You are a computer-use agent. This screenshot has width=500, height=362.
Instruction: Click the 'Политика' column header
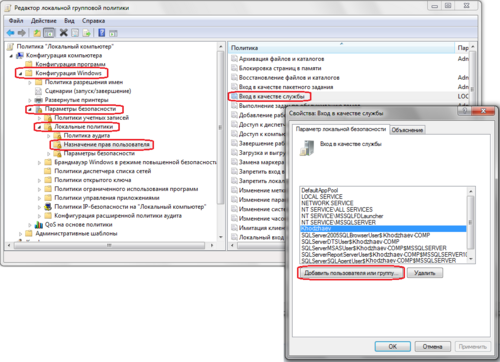click(x=342, y=48)
